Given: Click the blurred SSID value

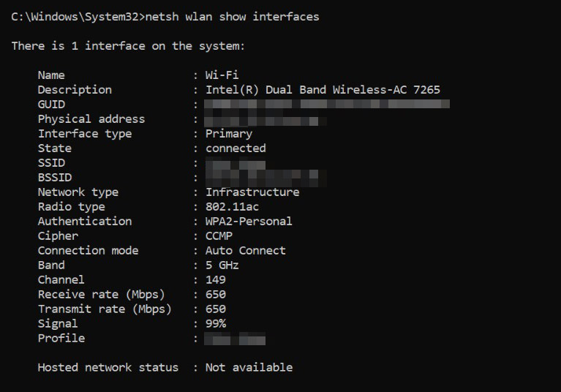Looking at the screenshot, I should (236, 165).
